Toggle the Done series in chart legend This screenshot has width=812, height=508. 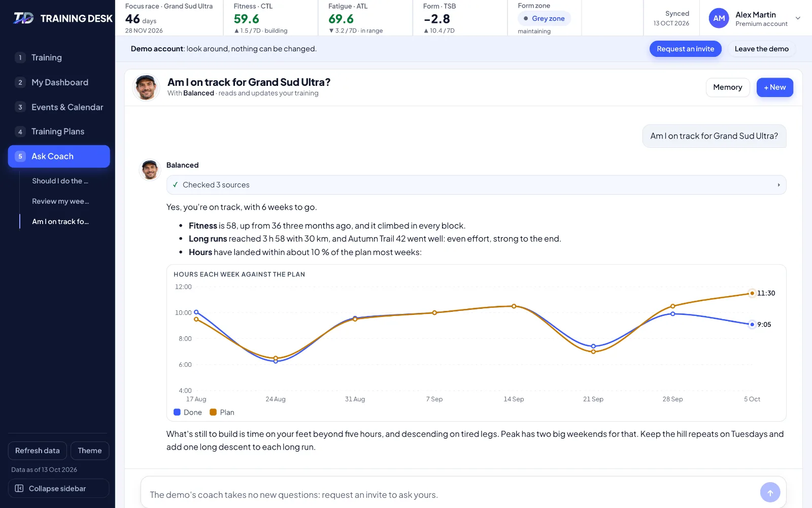pyautogui.click(x=188, y=412)
